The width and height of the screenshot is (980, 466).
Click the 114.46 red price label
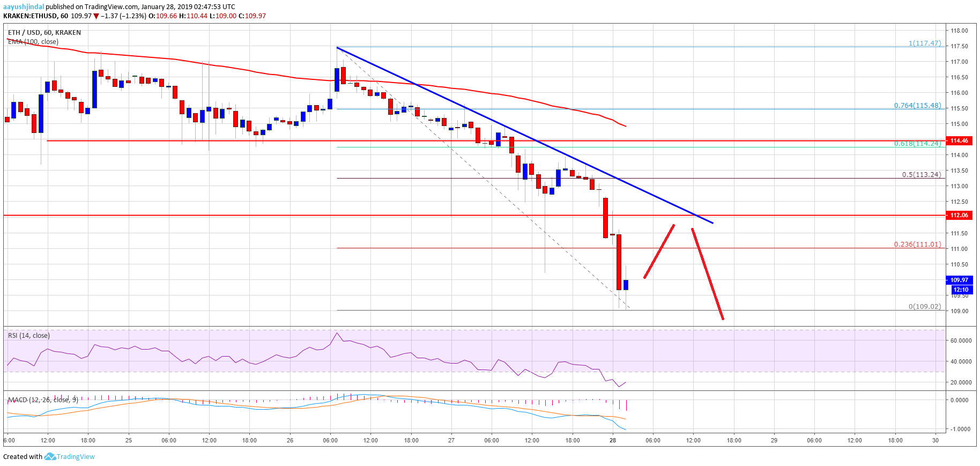[959, 140]
